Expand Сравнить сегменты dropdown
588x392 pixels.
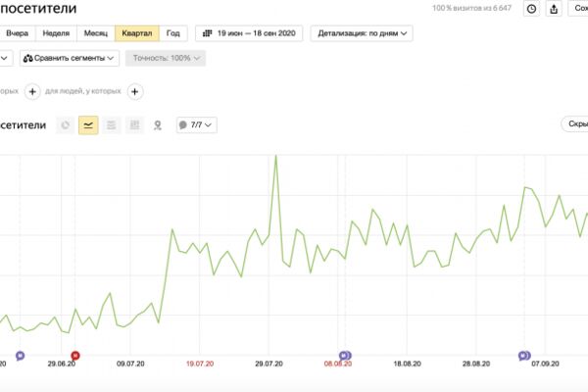click(x=70, y=58)
